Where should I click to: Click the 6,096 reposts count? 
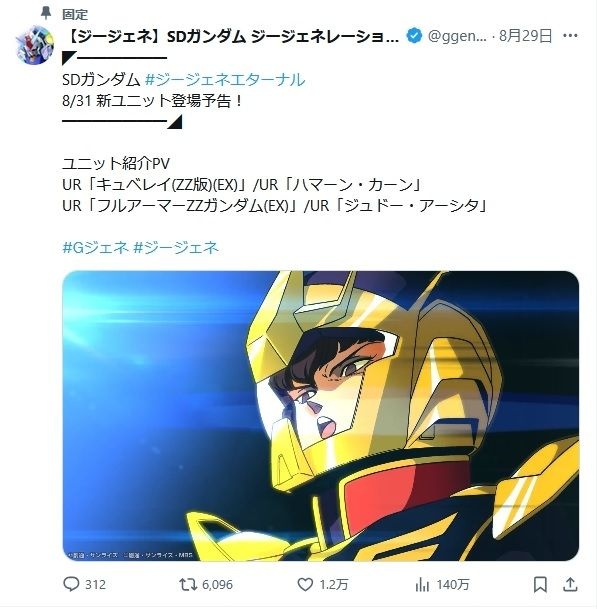point(218,585)
